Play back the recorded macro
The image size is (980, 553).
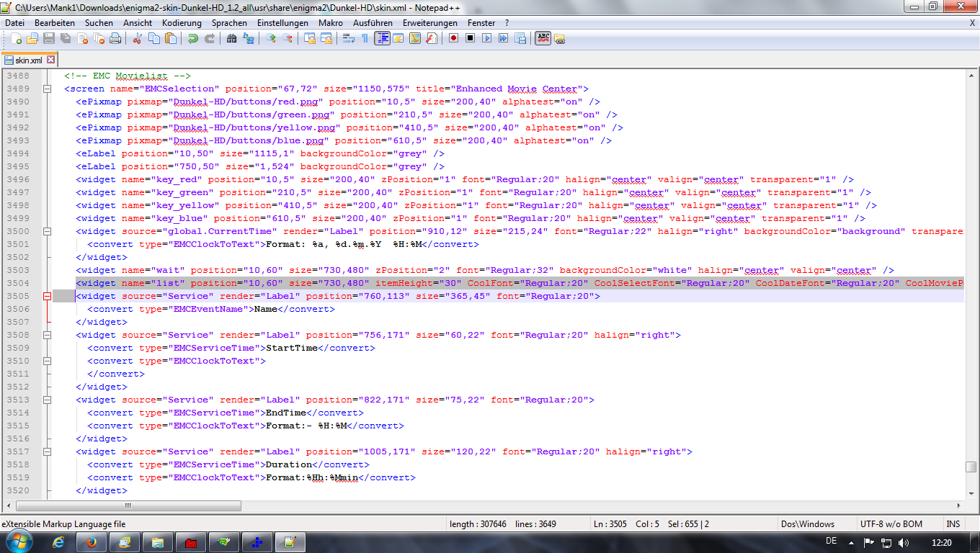tap(486, 38)
